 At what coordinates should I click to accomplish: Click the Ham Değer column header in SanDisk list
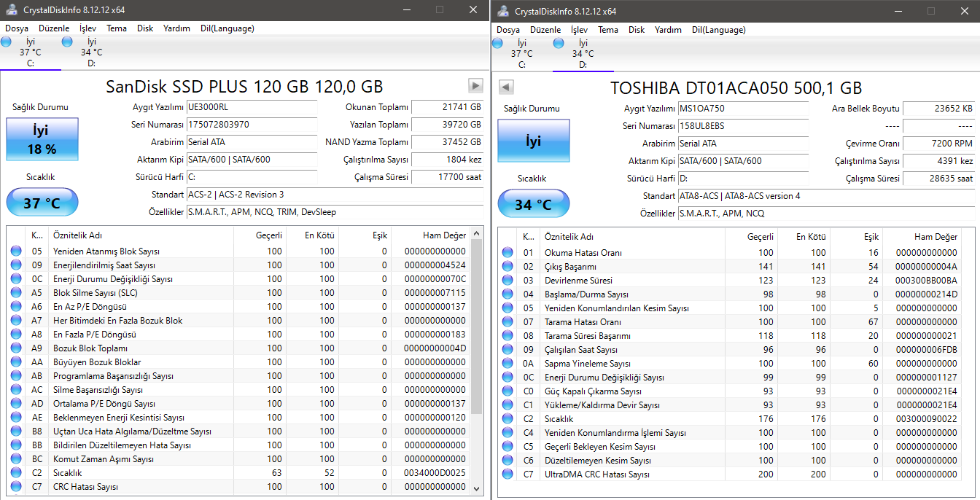pyautogui.click(x=443, y=235)
